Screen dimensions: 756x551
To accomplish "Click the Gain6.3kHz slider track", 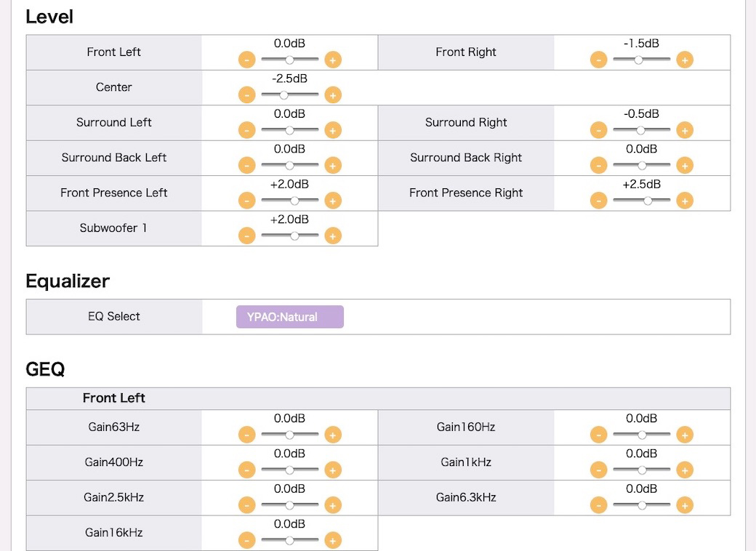I will pos(642,505).
